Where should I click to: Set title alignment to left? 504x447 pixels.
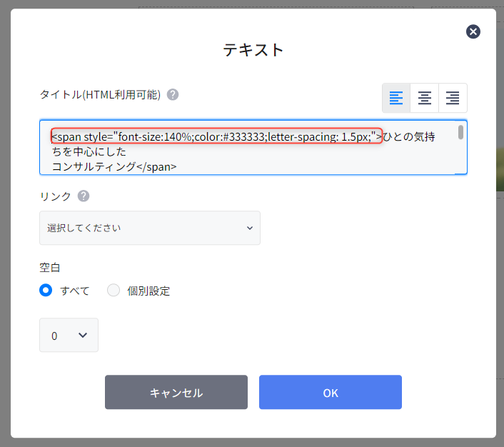[396, 98]
